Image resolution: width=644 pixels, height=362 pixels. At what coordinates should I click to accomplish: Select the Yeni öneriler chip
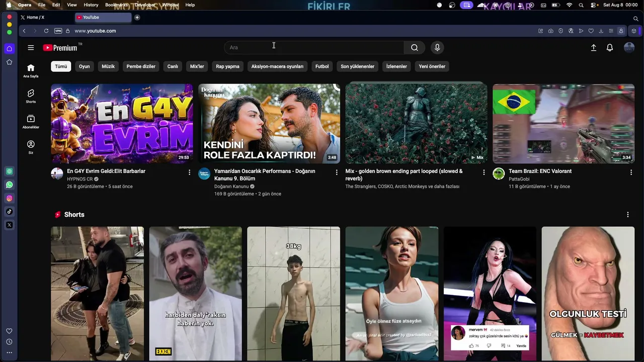(x=432, y=66)
